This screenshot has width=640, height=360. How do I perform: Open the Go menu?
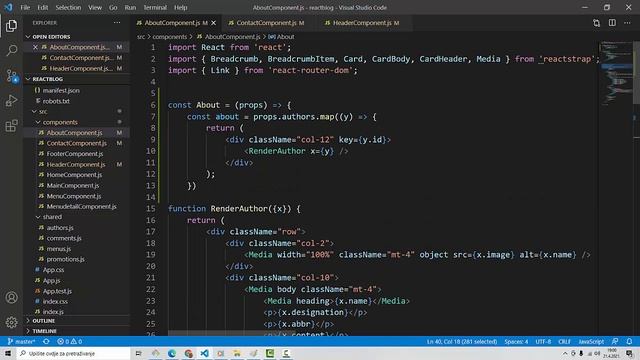113,7
